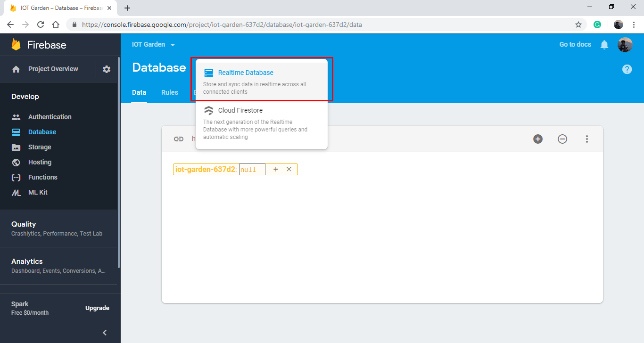The image size is (644, 343).
Task: Open Go to docs link
Action: point(575,44)
